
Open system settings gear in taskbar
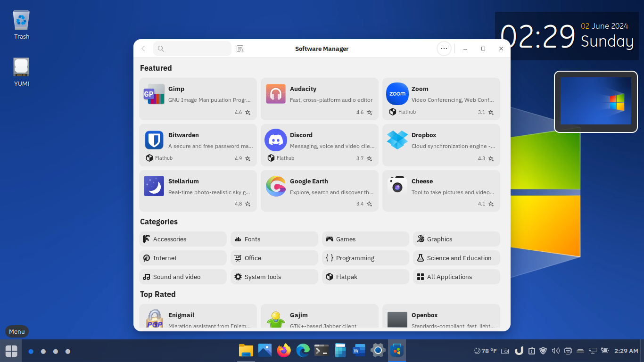[x=378, y=350]
